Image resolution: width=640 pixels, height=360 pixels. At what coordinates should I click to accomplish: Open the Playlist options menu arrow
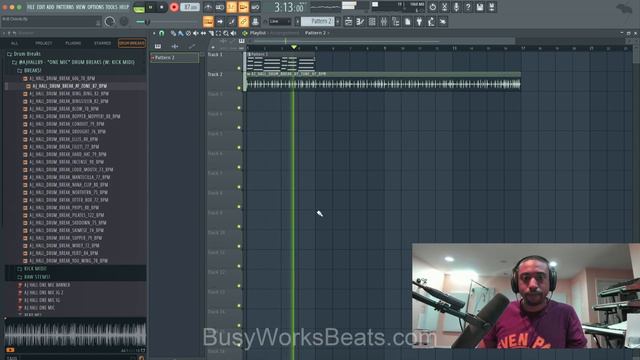point(154,33)
